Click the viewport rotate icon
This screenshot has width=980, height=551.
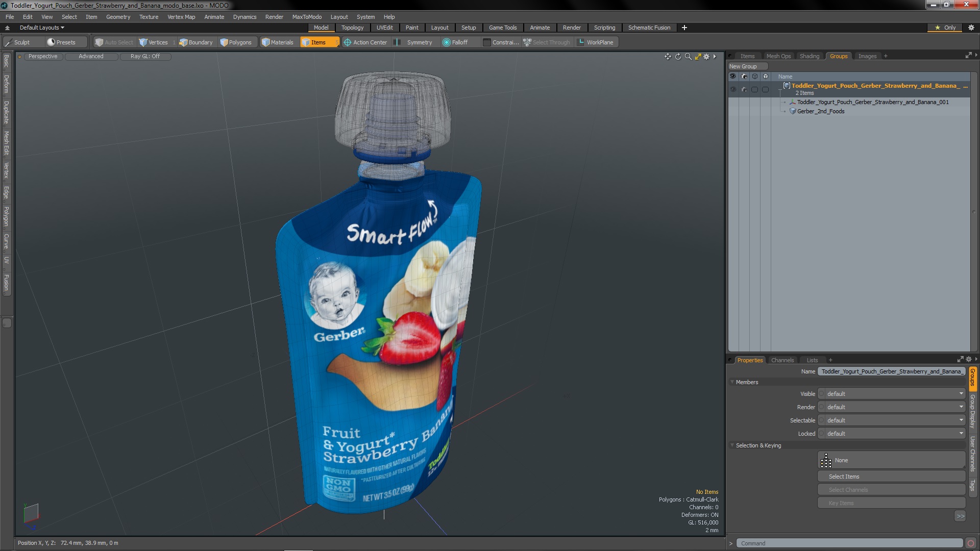678,57
